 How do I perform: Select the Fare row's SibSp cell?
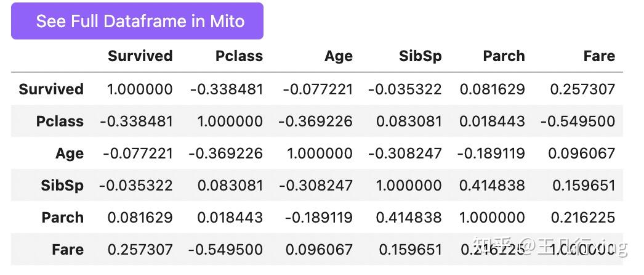pos(410,249)
